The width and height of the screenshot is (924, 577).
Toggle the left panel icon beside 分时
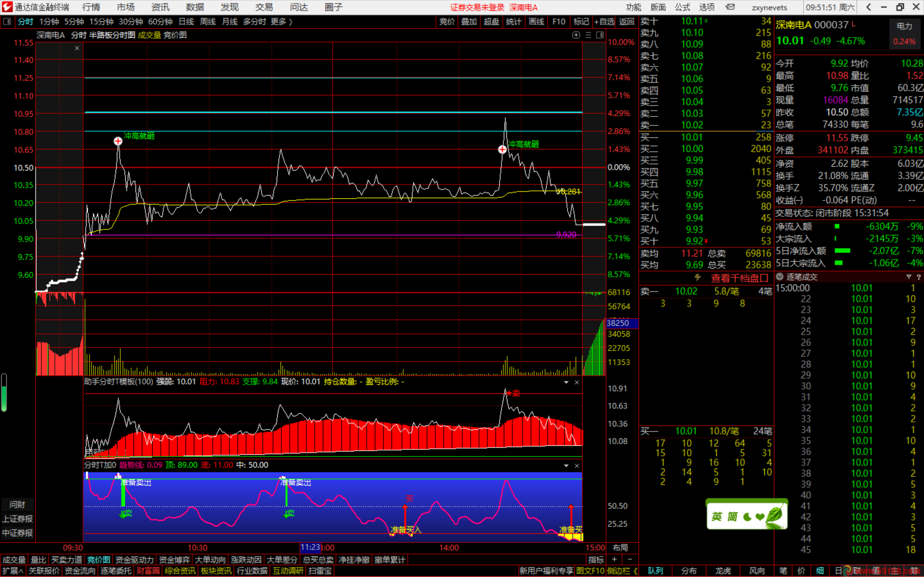(7, 22)
